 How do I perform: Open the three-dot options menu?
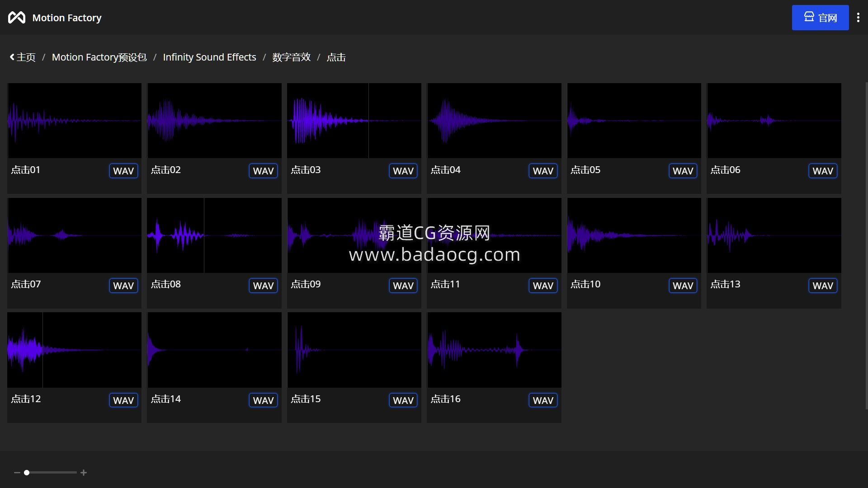click(x=858, y=18)
